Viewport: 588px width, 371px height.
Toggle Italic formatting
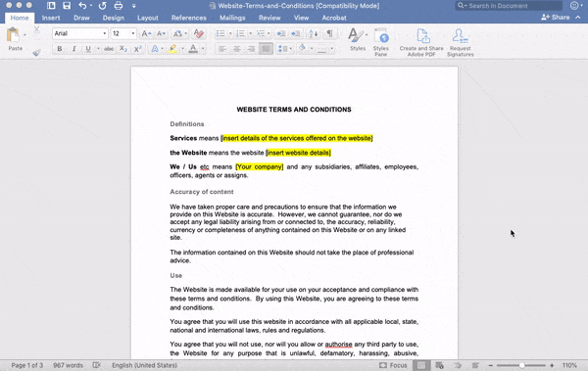coord(73,49)
